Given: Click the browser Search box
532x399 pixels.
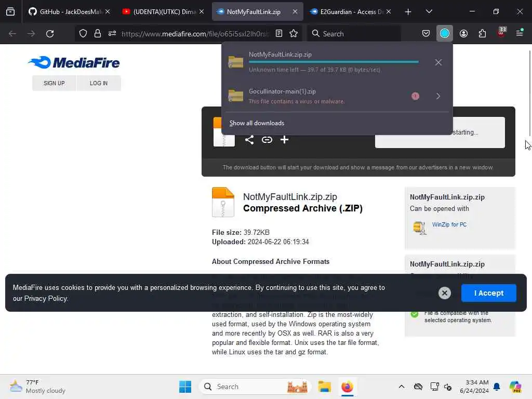Looking at the screenshot, I should [x=354, y=34].
